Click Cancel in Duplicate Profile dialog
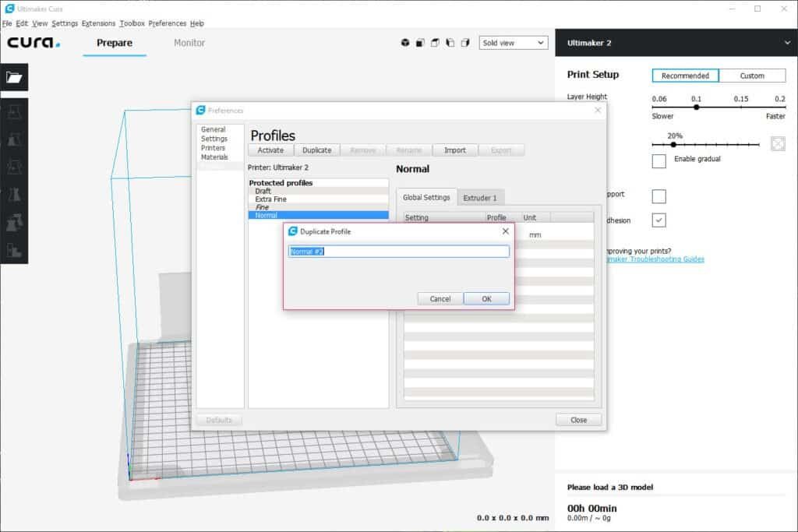The width and height of the screenshot is (798, 532). point(440,299)
